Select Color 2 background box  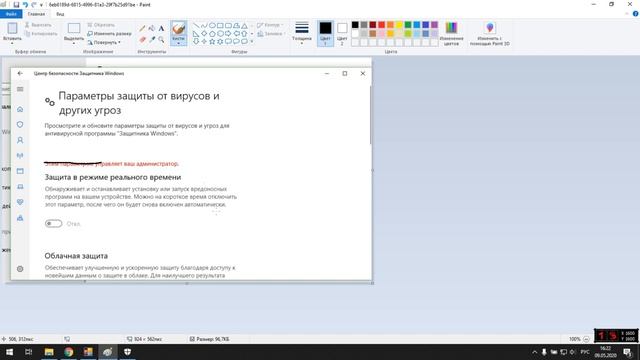342,33
